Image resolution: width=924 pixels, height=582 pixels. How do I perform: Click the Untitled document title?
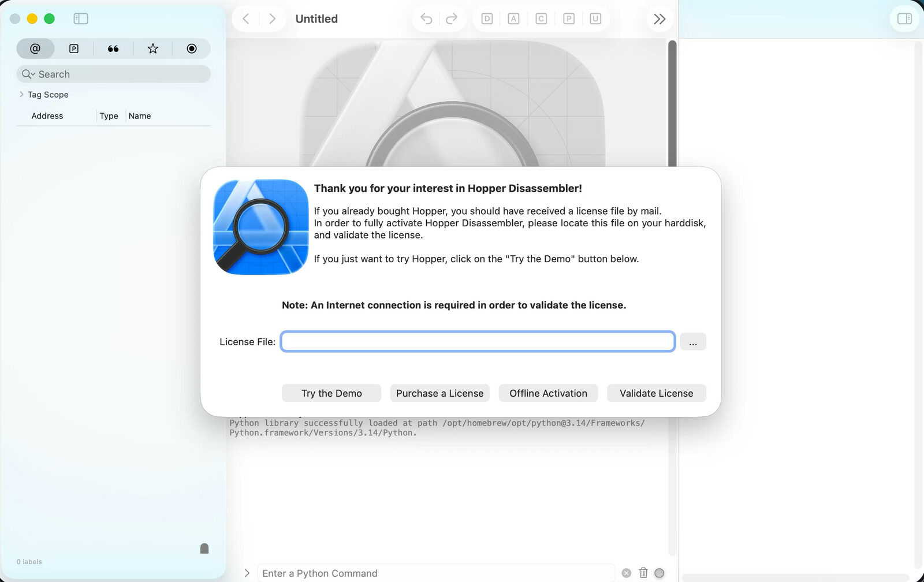pos(316,19)
